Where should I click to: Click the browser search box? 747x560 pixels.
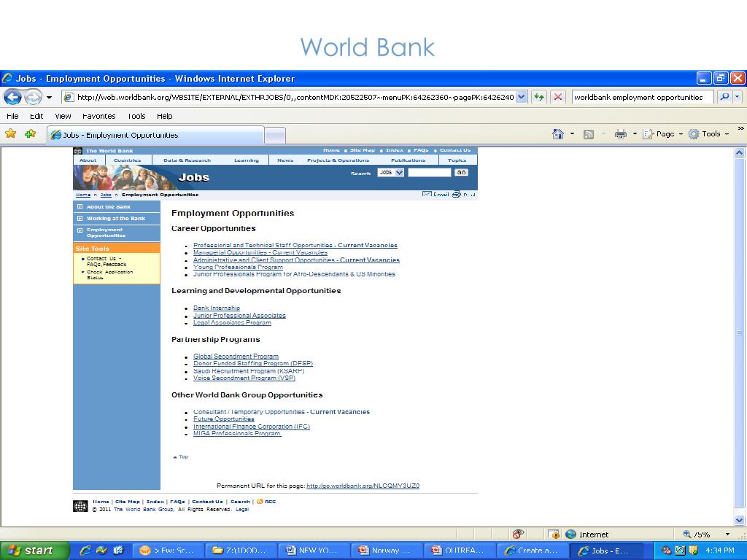[643, 97]
